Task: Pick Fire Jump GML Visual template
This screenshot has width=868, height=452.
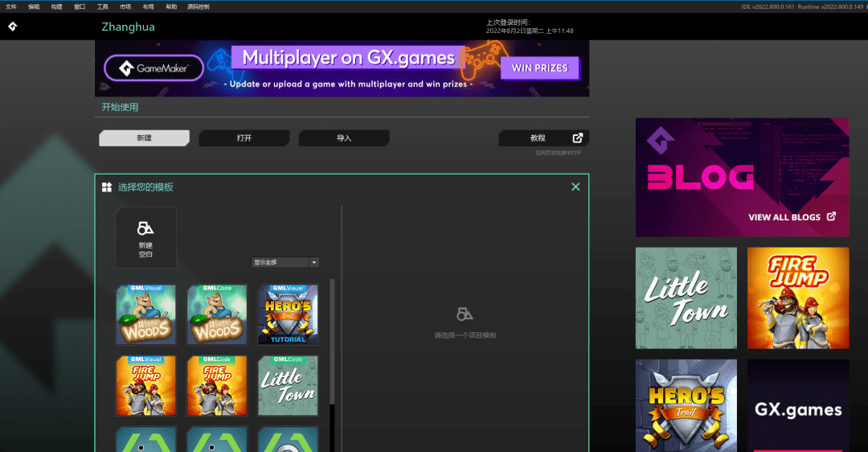Action: coord(145,385)
